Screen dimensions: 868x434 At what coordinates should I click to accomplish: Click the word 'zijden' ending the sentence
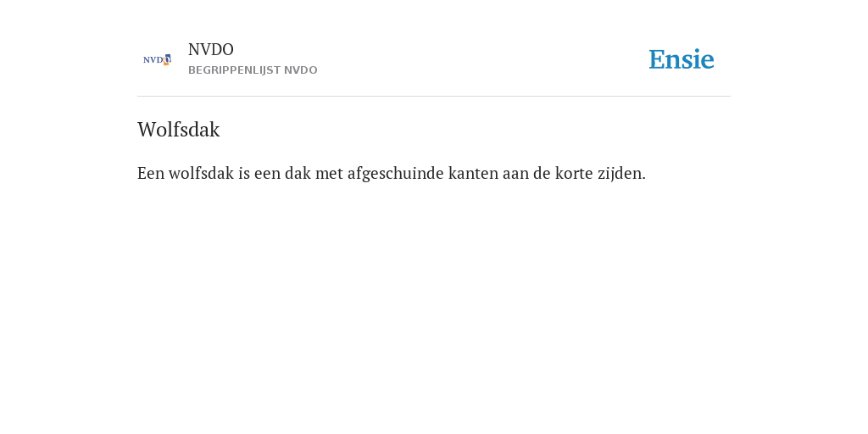coord(619,174)
